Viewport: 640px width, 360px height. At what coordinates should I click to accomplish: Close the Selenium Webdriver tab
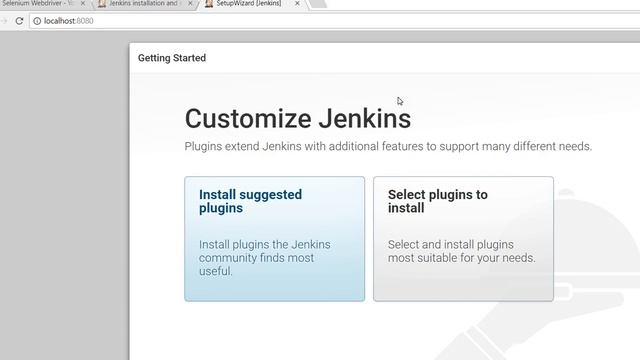pos(83,3)
